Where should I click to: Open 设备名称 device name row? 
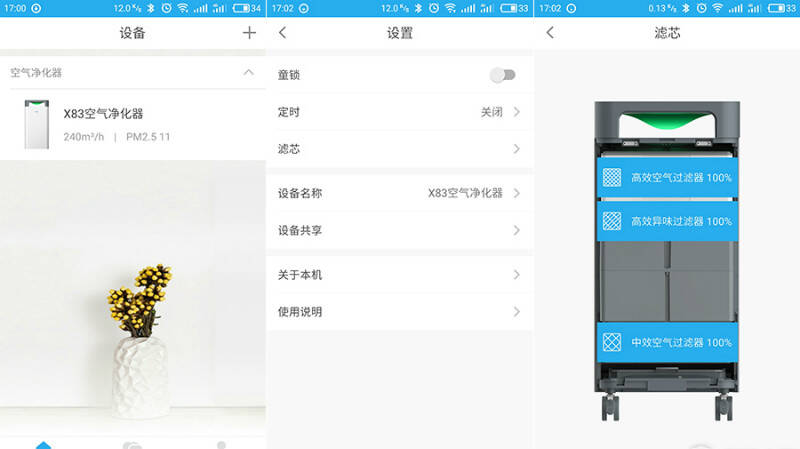[x=399, y=193]
